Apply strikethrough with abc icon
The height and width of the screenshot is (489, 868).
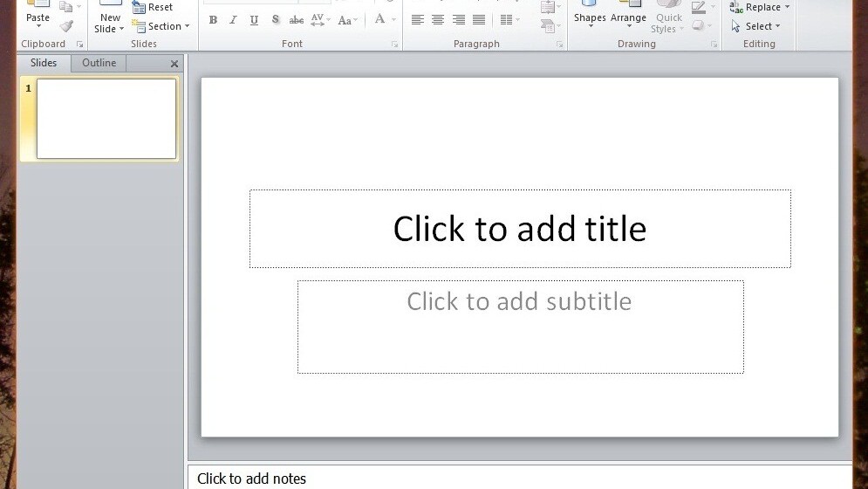[297, 20]
